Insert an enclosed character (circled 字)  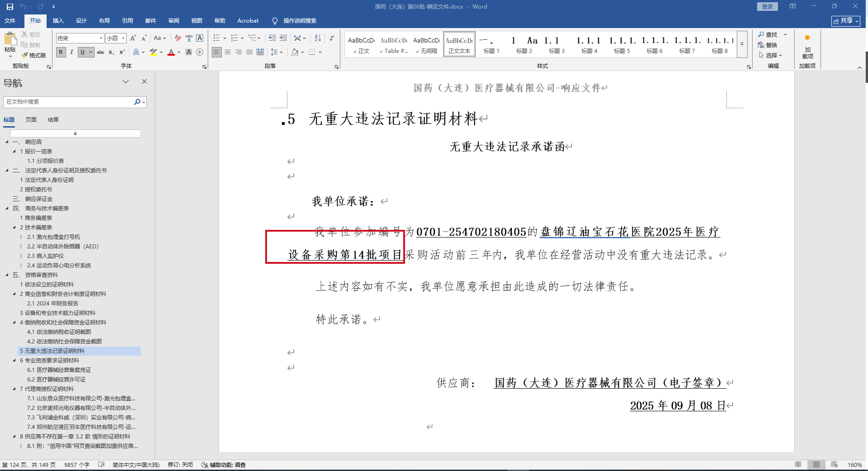200,52
